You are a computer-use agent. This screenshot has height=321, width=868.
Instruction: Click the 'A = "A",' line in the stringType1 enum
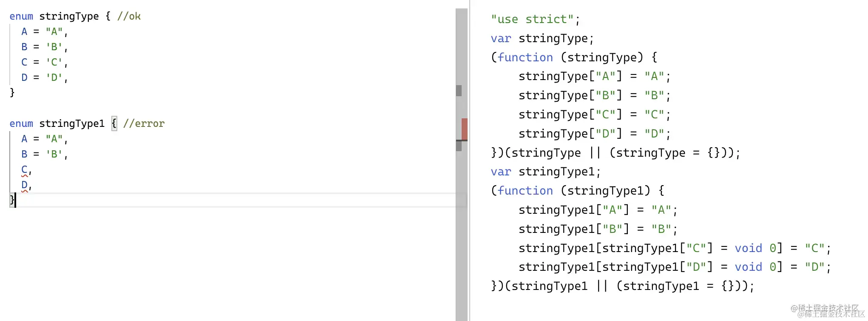pos(45,139)
